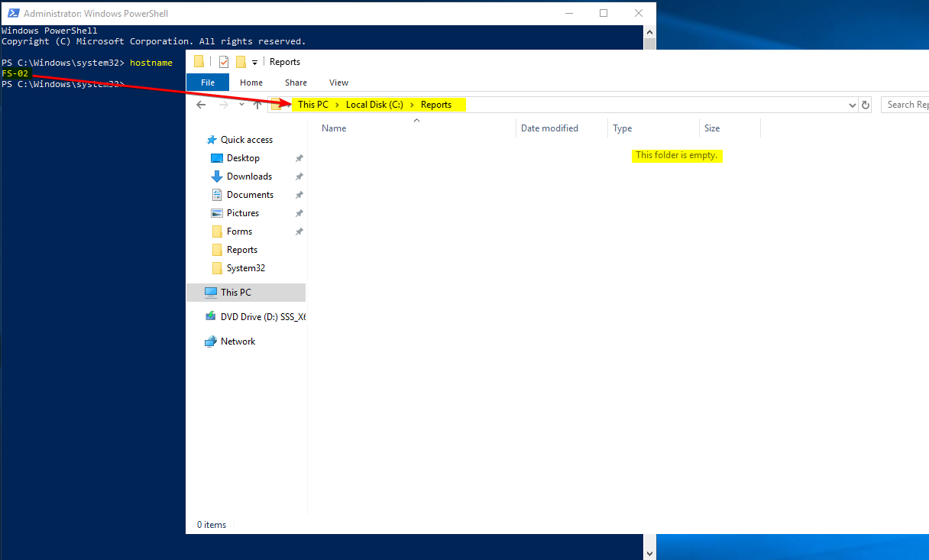This screenshot has width=929, height=560.
Task: Click the Documents page icon
Action: pos(216,195)
